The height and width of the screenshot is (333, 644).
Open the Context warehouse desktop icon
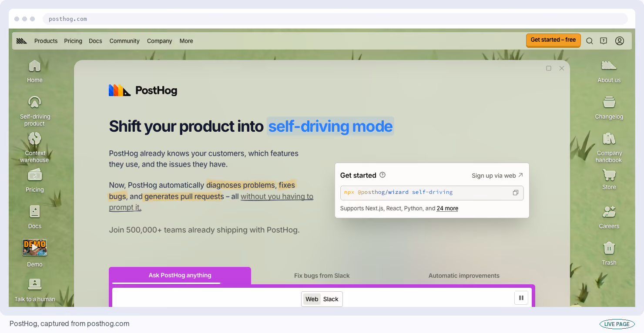[x=35, y=139]
